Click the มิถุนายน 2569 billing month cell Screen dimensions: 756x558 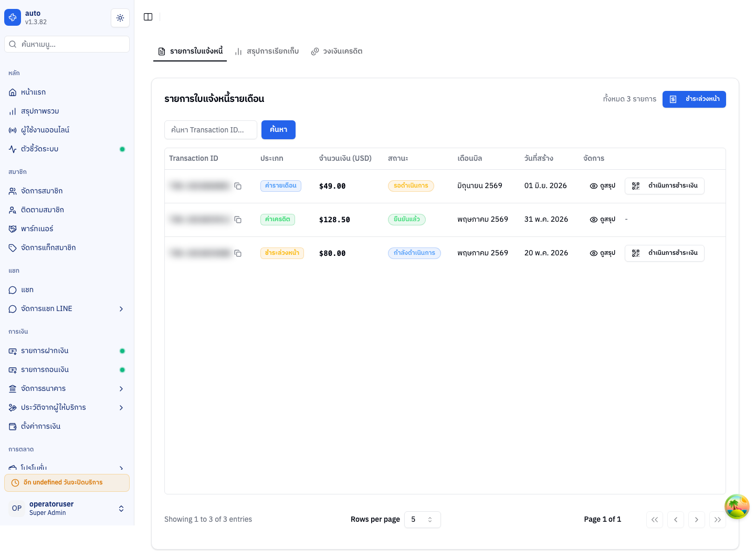[480, 186]
